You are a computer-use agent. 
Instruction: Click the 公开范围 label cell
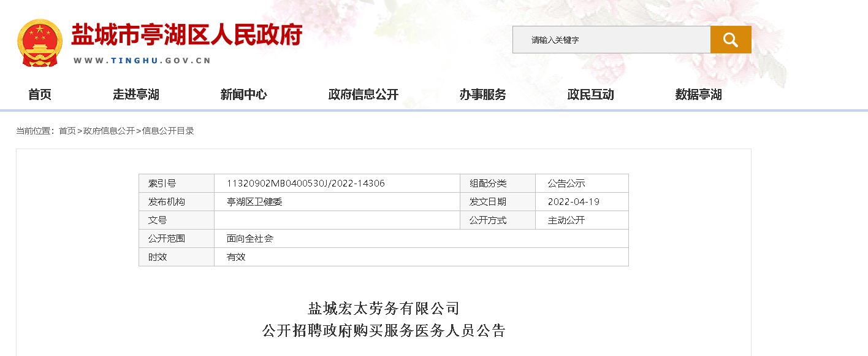[x=177, y=239]
